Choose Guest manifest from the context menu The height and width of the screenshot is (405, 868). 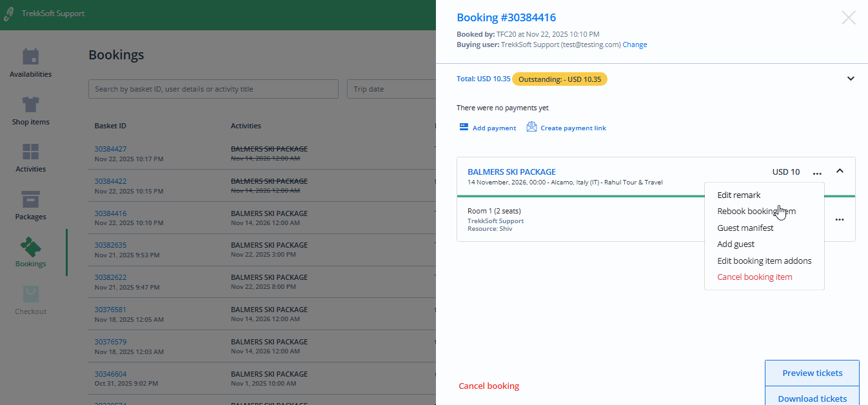tap(745, 228)
